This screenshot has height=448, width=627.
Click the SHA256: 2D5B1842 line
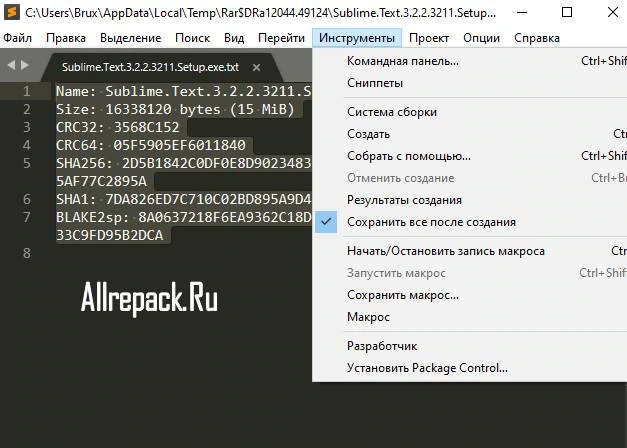point(184,163)
